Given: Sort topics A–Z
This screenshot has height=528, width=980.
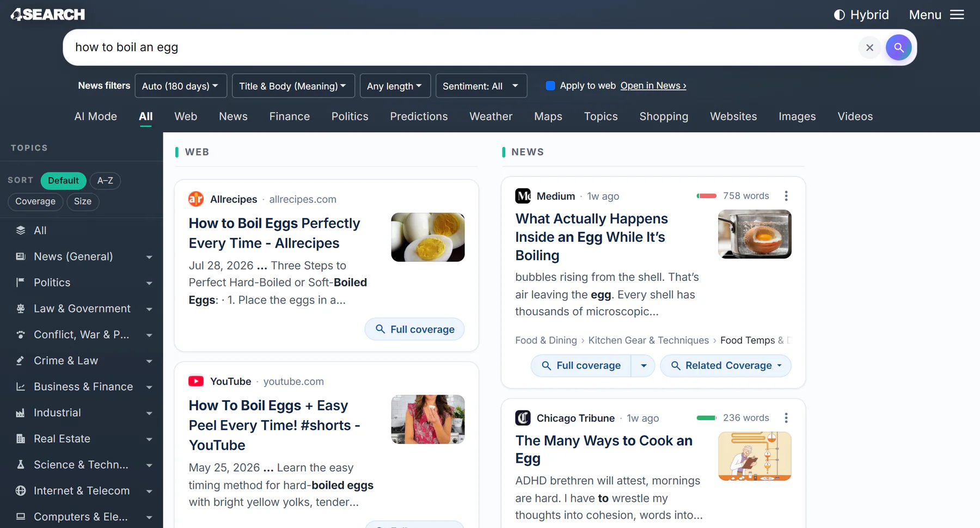Looking at the screenshot, I should pyautogui.click(x=105, y=181).
